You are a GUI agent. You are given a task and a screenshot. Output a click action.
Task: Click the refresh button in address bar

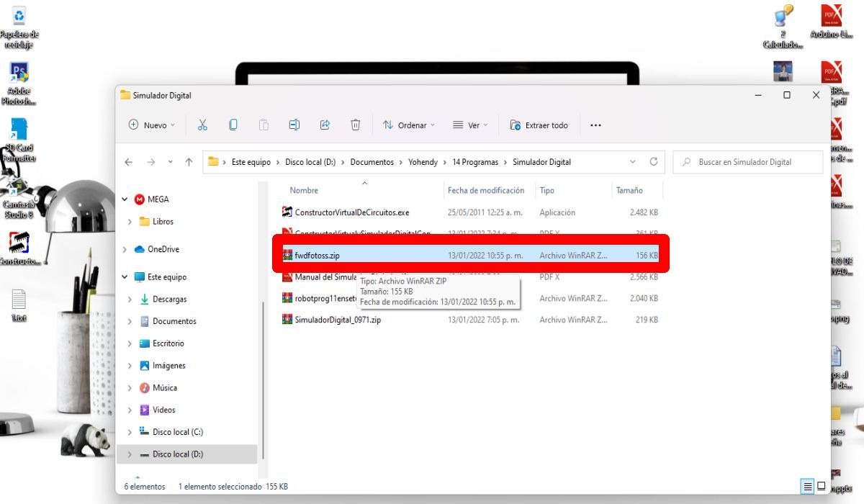653,162
